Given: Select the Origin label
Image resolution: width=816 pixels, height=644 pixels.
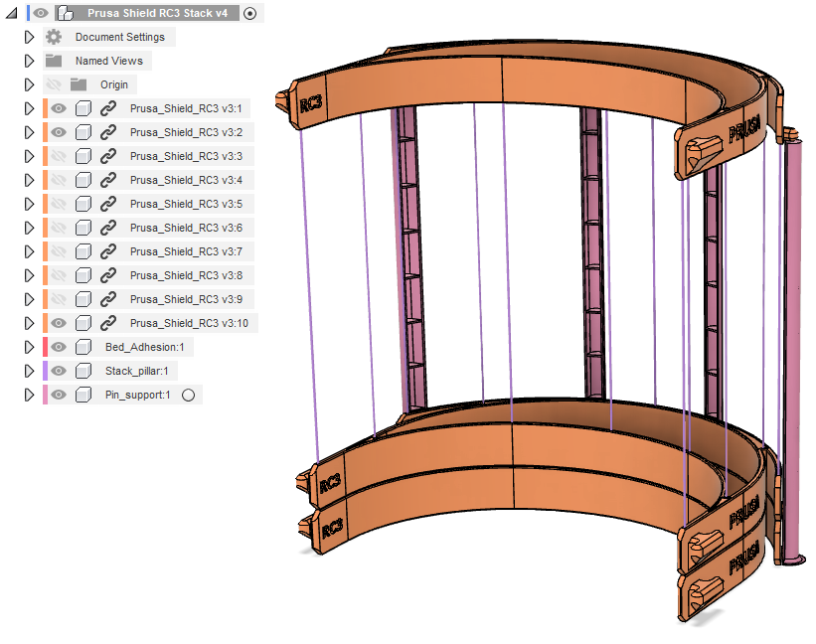Looking at the screenshot, I should [114, 84].
